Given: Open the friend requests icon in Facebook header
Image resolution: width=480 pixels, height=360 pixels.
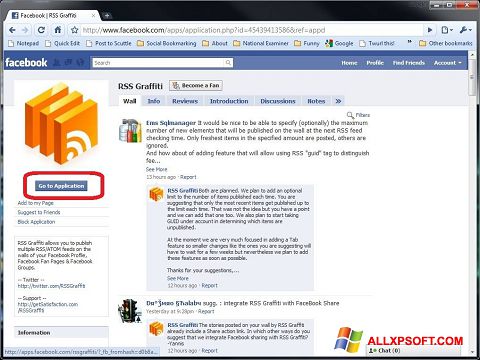Looking at the screenshot, I should click(57, 62).
